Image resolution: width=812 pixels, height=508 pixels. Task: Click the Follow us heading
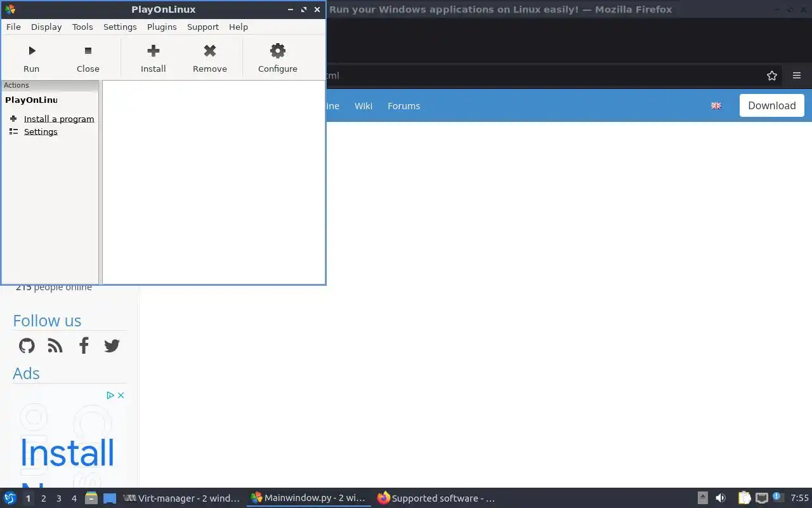coord(47,321)
